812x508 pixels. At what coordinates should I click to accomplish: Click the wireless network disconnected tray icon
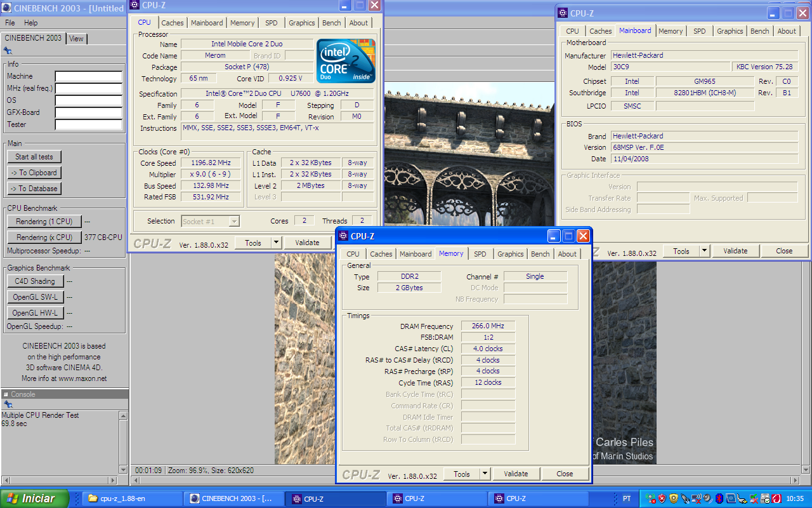(x=697, y=498)
